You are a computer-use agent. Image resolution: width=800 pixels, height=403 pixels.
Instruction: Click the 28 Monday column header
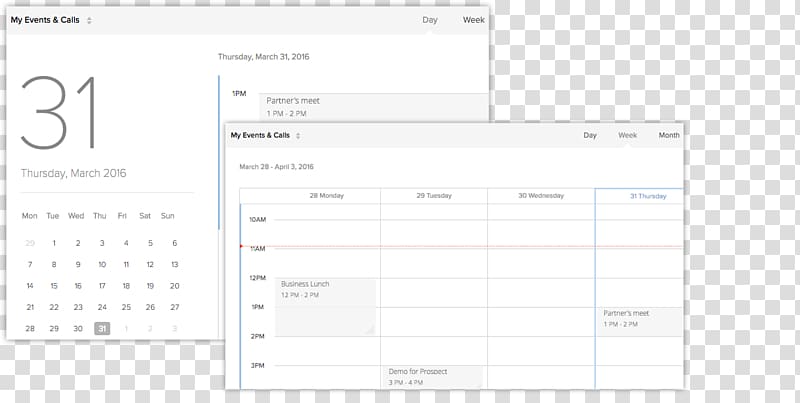(x=326, y=196)
